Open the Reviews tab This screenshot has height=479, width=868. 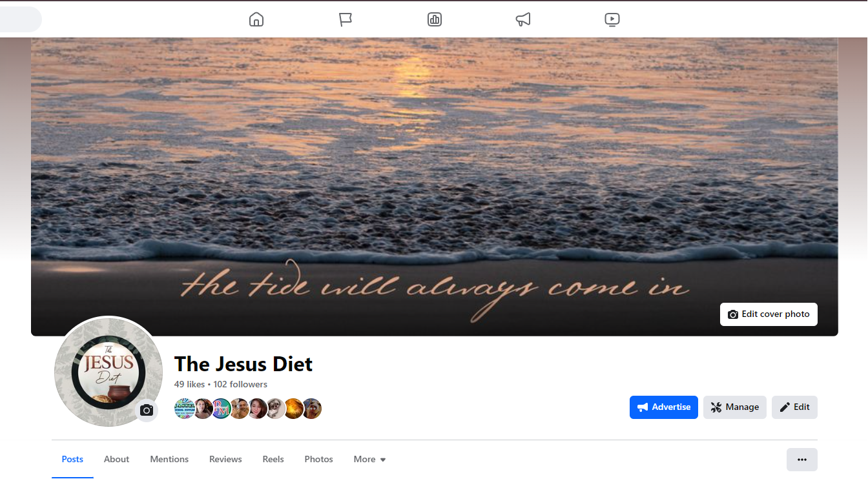point(225,460)
